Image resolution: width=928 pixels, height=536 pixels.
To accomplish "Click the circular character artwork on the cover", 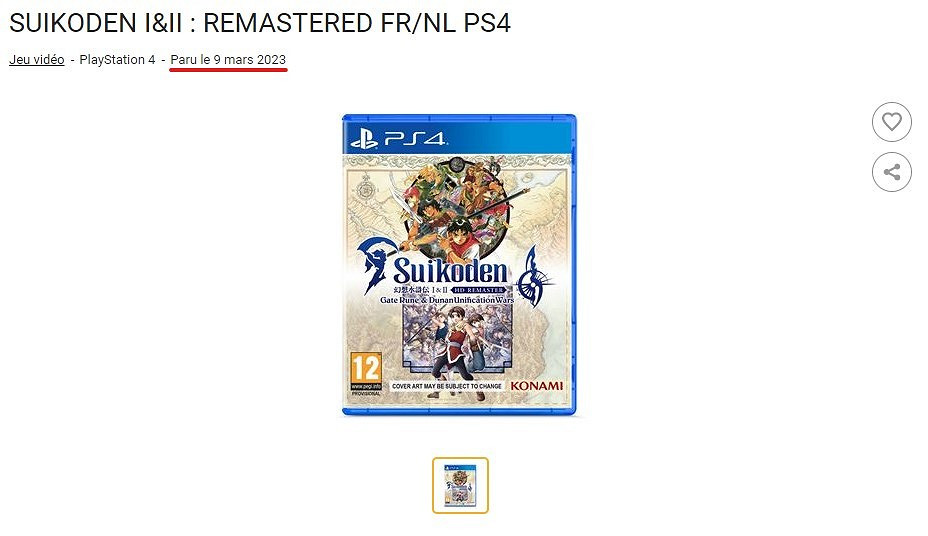I will 455,208.
